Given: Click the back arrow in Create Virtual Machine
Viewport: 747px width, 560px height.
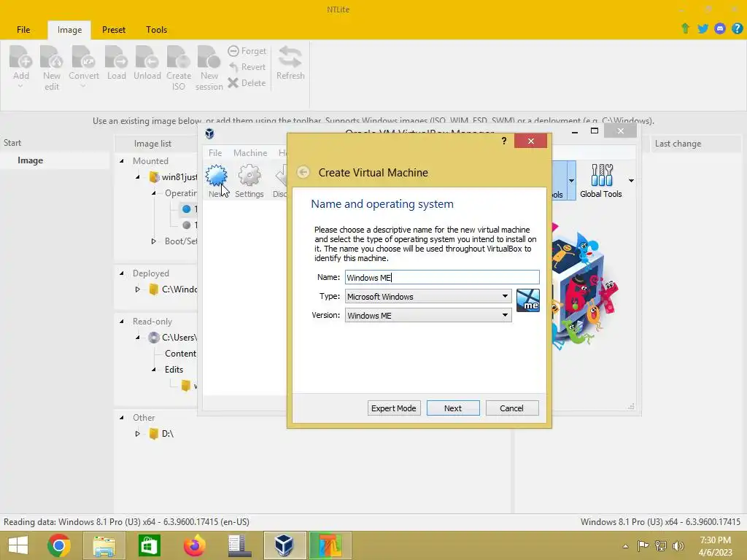Looking at the screenshot, I should [303, 172].
